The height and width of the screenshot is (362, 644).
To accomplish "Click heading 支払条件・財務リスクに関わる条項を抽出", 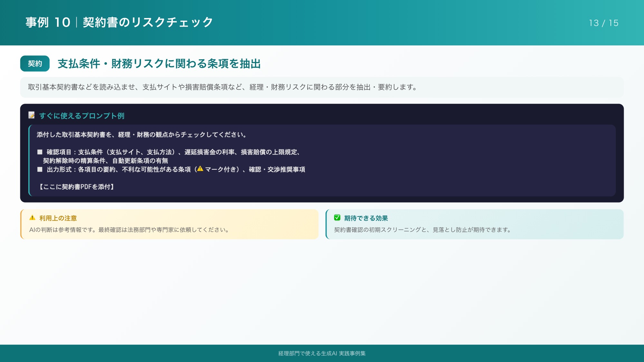I will pyautogui.click(x=159, y=63).
